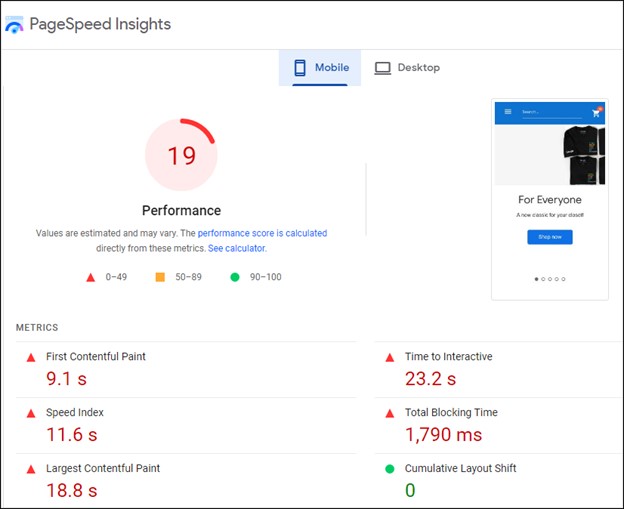Screen dimensions: 624x509
Task: Click the Cumulative Layout Shift value 0
Action: 410,490
